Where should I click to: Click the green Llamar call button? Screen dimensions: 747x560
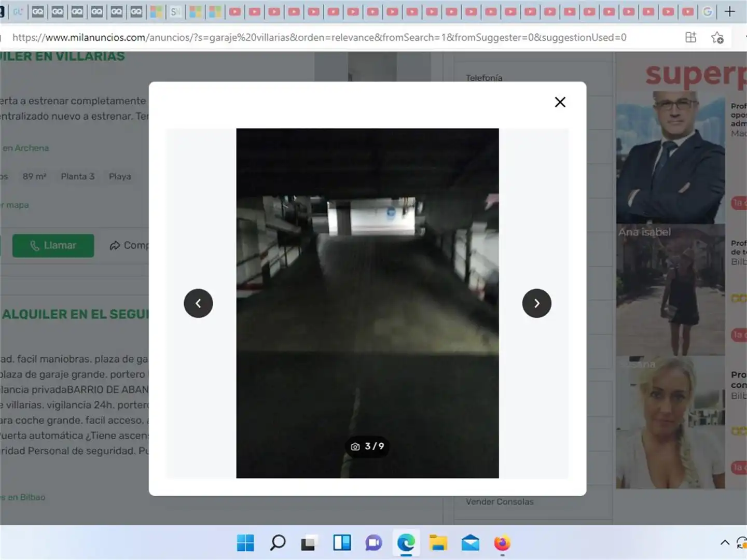[x=53, y=245]
